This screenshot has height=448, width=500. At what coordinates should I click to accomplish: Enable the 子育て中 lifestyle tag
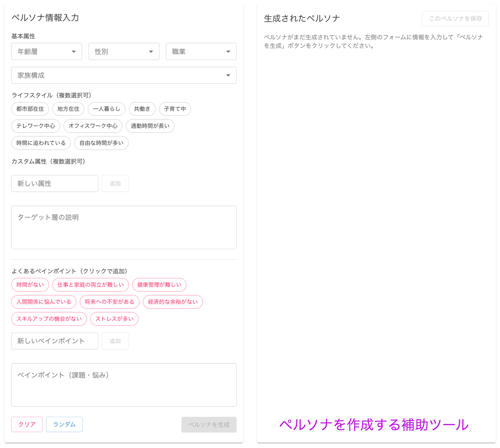point(175,109)
